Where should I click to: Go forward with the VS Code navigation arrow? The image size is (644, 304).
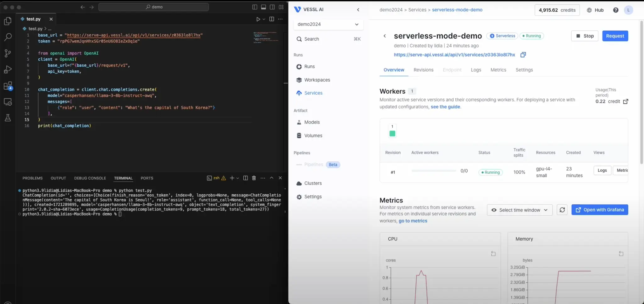pos(92,7)
